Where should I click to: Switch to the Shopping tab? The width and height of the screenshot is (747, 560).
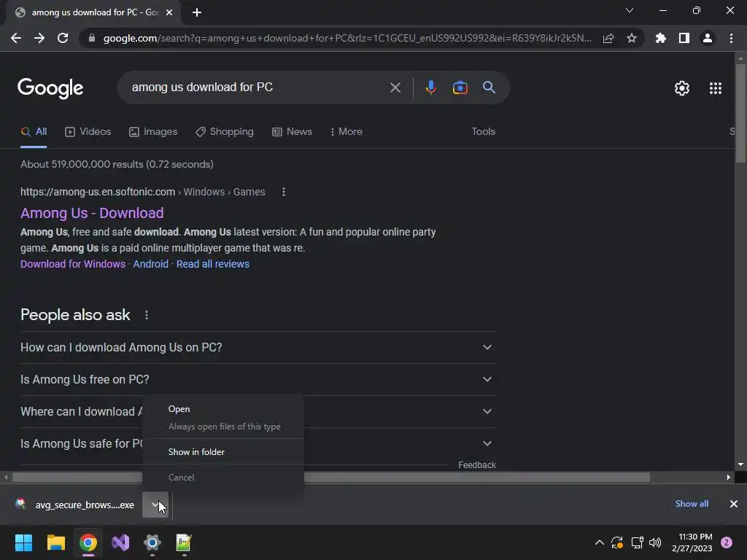(x=225, y=132)
